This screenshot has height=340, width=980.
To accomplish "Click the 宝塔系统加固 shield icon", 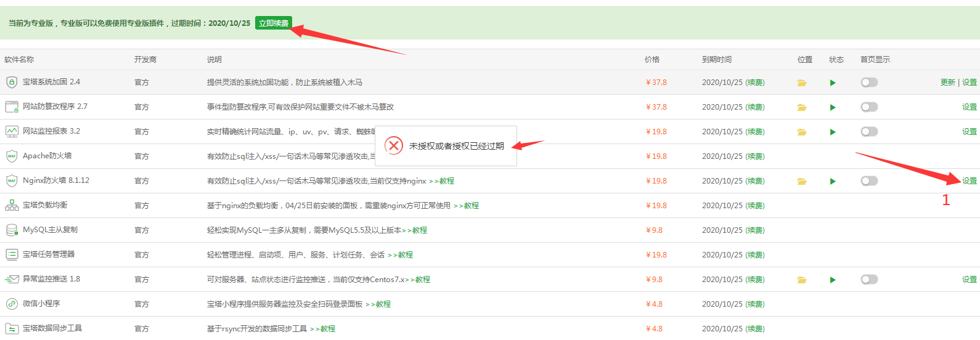I will tap(12, 82).
